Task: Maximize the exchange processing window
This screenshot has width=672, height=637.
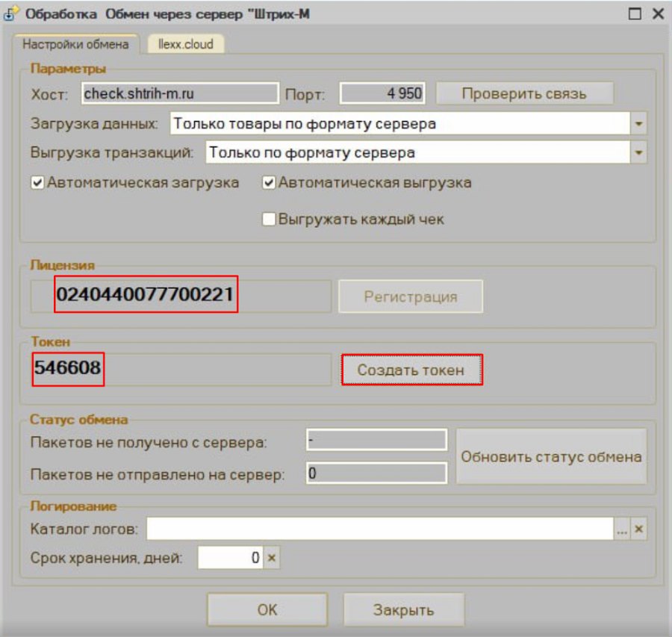Action: click(635, 13)
